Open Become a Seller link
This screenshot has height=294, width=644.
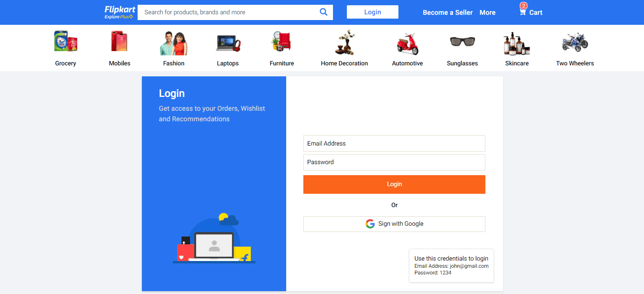(448, 12)
